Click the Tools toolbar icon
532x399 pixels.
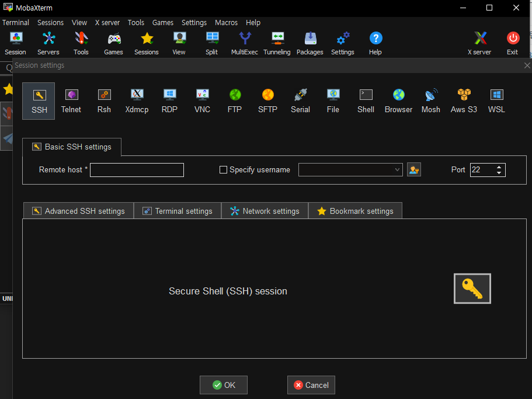tap(81, 43)
